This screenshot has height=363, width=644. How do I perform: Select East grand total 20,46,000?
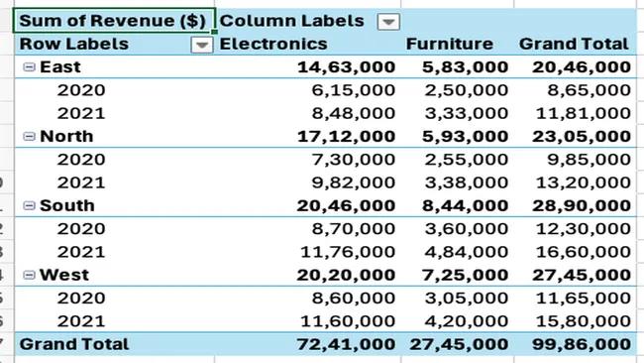coord(582,67)
